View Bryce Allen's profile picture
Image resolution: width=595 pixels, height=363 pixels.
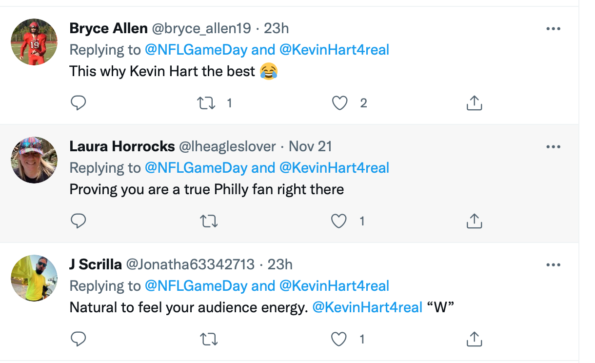click(x=34, y=42)
